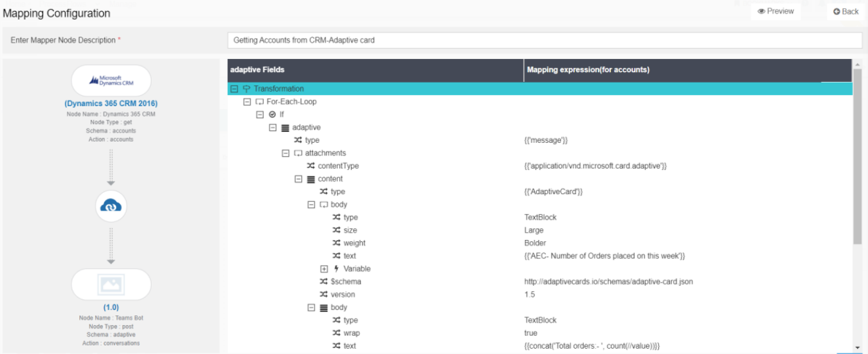Click the shuffle icon beside version field
Screen dimensions: 868x354
coord(323,294)
